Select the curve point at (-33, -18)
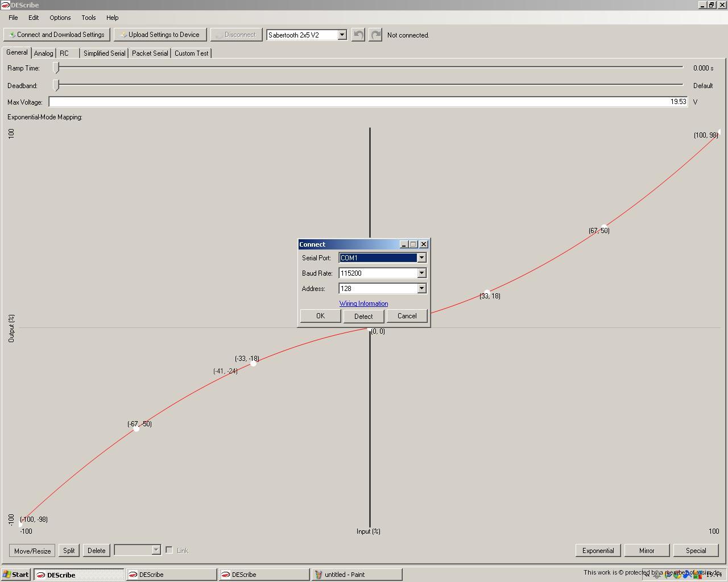Screen dimensions: 728x582 click(x=254, y=363)
